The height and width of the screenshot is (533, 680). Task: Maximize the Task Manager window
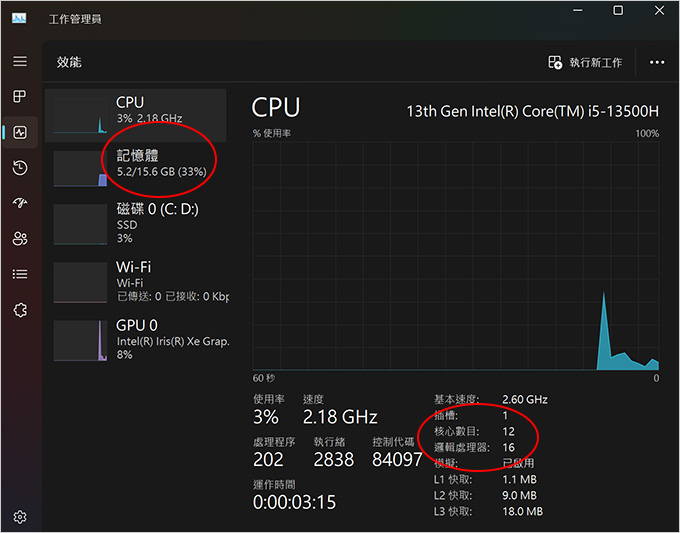pos(618,10)
